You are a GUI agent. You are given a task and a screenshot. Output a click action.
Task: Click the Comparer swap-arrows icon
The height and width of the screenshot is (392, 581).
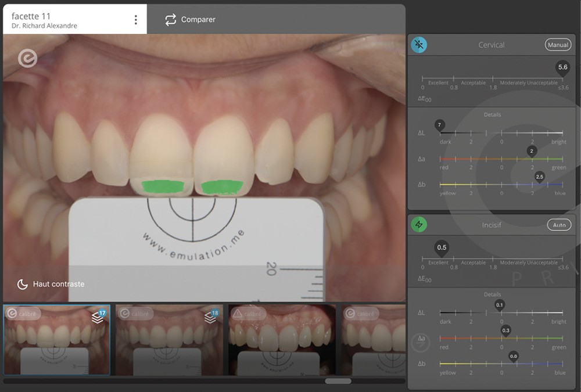coord(170,20)
